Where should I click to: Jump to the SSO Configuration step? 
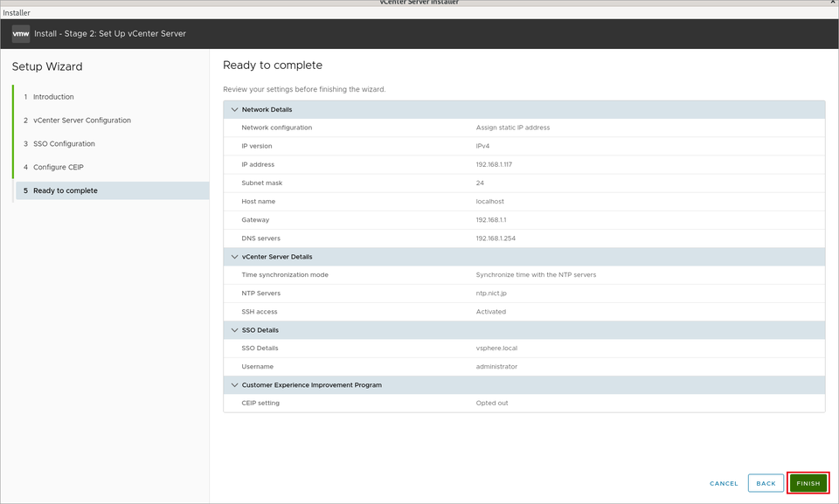click(x=64, y=144)
